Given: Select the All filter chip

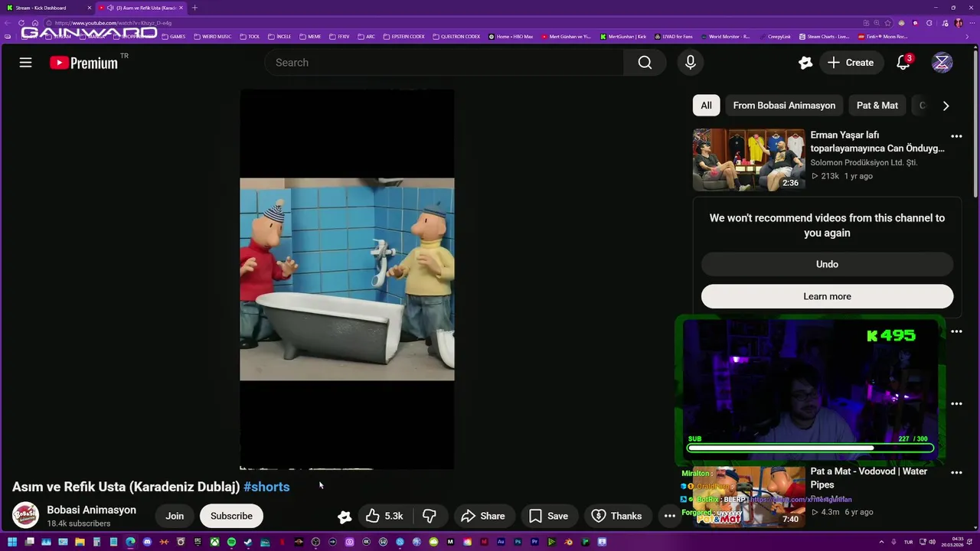Looking at the screenshot, I should 706,106.
